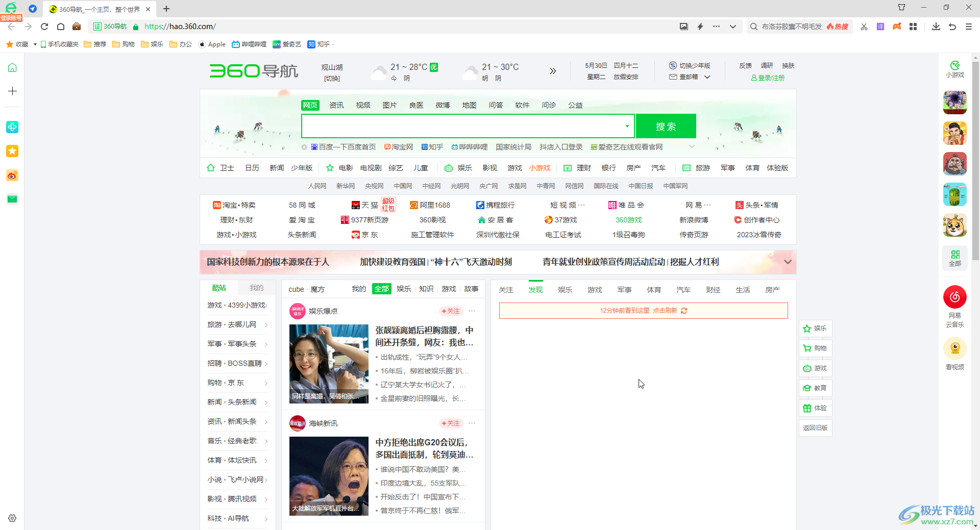Open 购物·京东 left list item
This screenshot has width=980, height=530.
pyautogui.click(x=237, y=383)
